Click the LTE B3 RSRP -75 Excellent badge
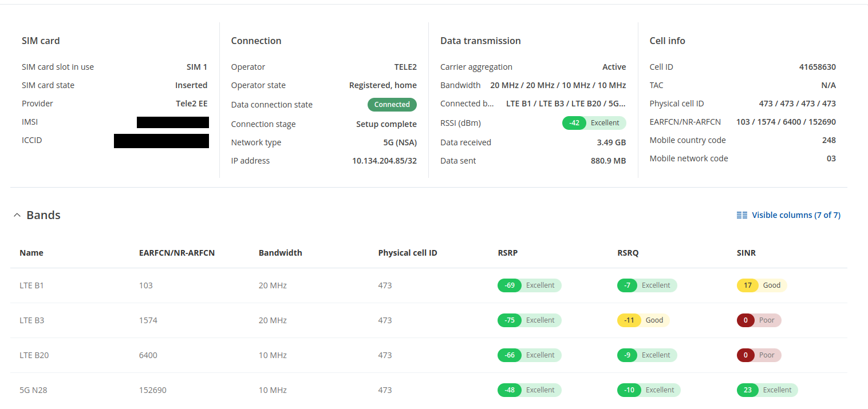868x409 pixels. [x=530, y=320]
